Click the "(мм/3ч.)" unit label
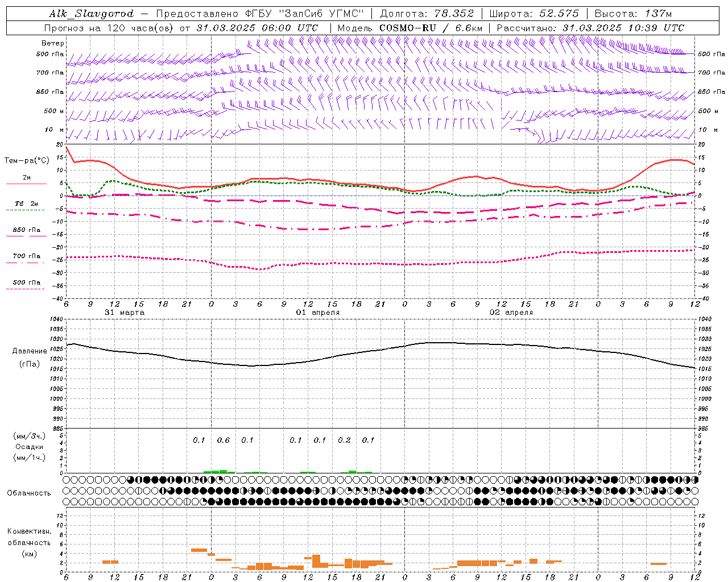This screenshot has width=728, height=582. [29, 436]
